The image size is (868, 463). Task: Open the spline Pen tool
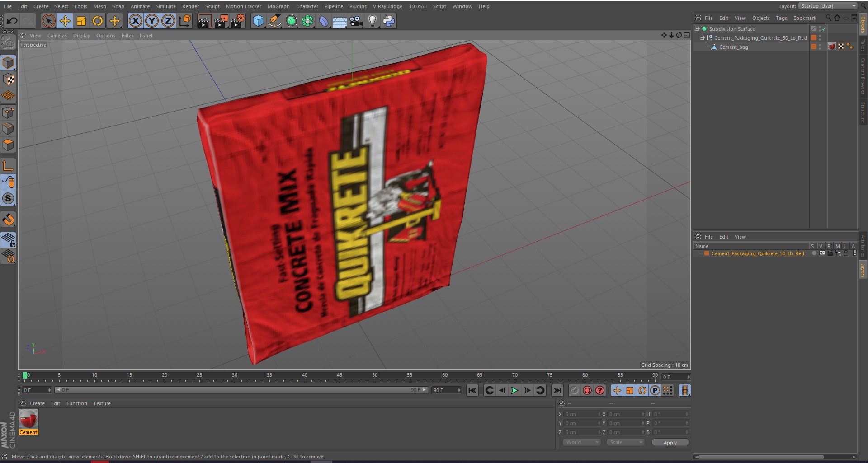coord(274,21)
